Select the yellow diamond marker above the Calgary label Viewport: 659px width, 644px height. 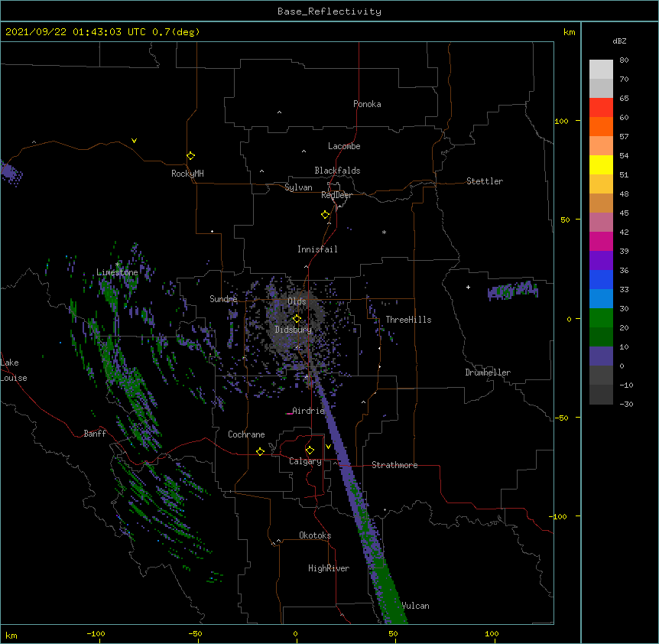coord(310,450)
